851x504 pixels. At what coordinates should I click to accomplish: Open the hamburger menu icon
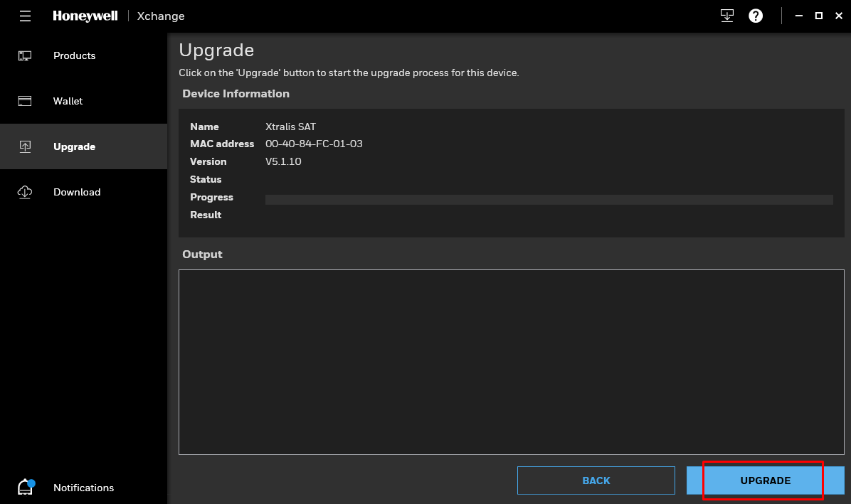(25, 16)
